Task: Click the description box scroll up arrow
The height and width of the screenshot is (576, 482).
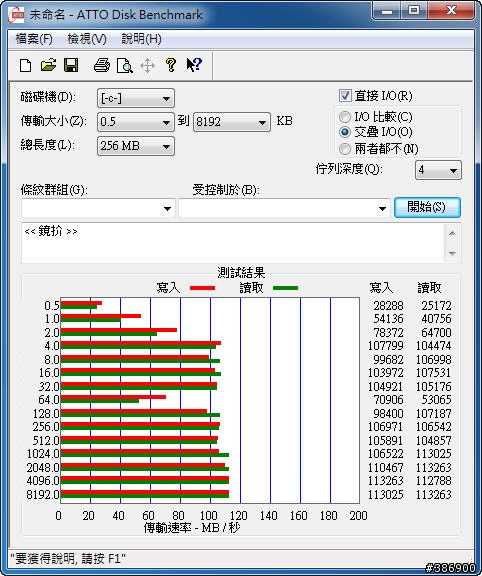Action: [x=452, y=233]
